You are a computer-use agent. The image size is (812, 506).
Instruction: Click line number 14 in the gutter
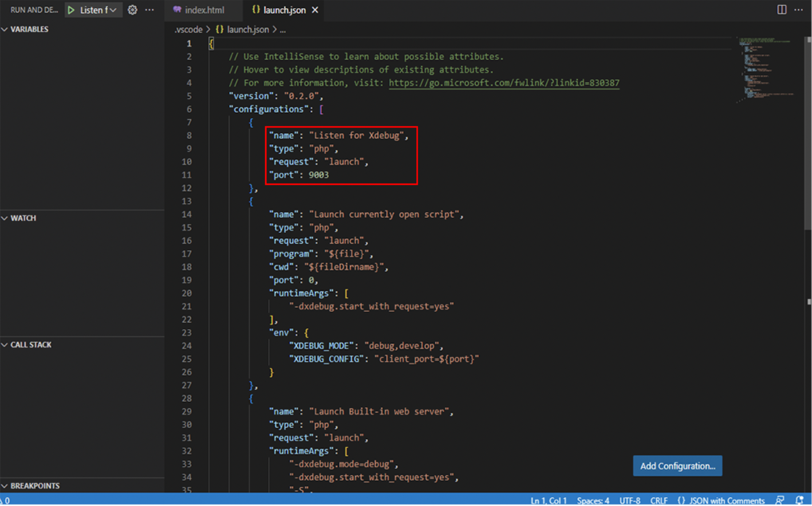pyautogui.click(x=187, y=215)
